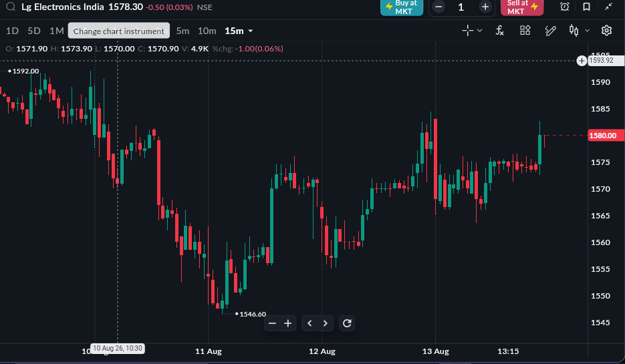Click the 1590 price axis label
Image resolution: width=625 pixels, height=364 pixels.
(x=600, y=82)
